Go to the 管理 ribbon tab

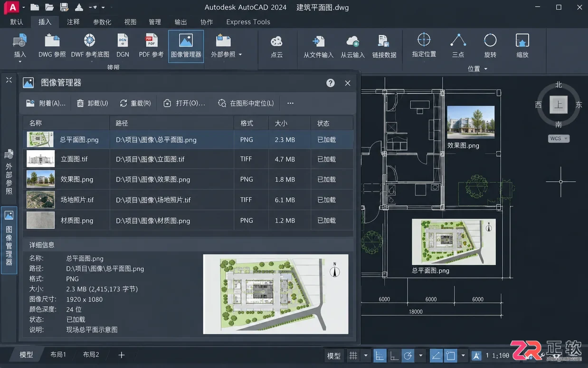click(155, 22)
